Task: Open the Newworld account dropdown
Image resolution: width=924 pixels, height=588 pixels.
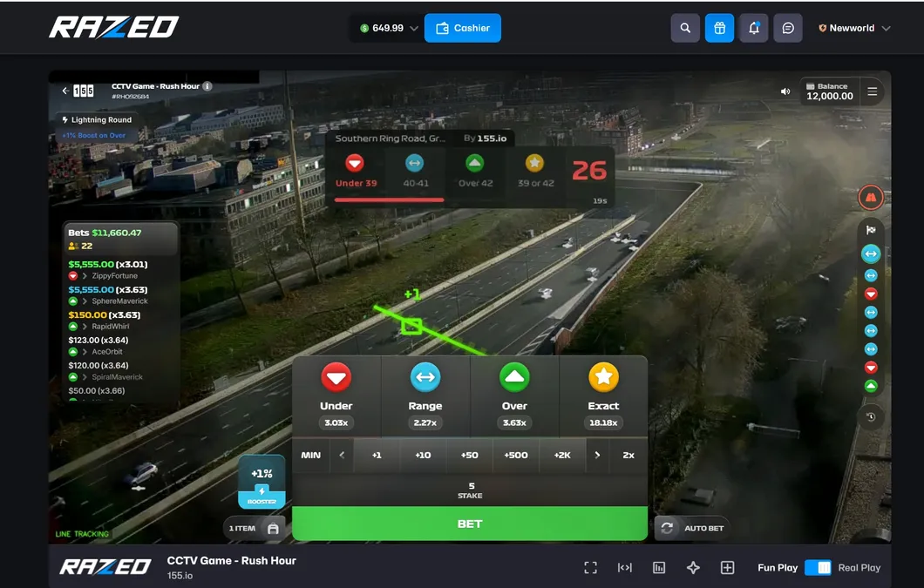Action: [854, 27]
